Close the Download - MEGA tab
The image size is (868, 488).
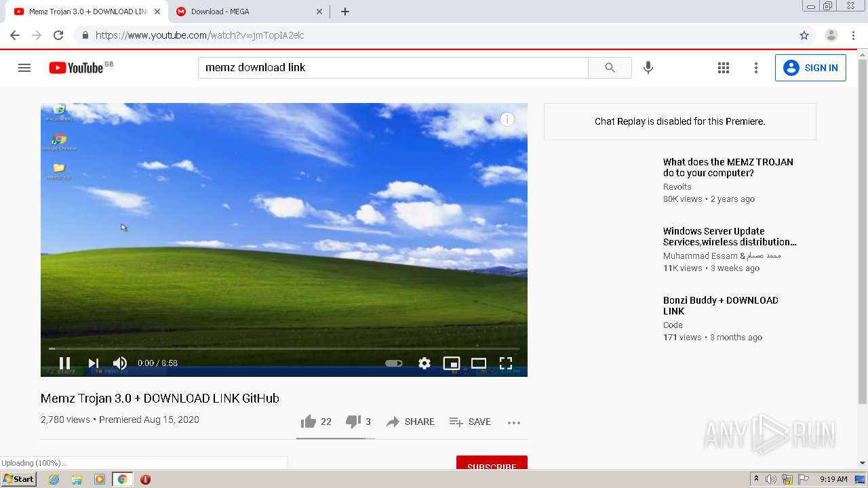319,12
